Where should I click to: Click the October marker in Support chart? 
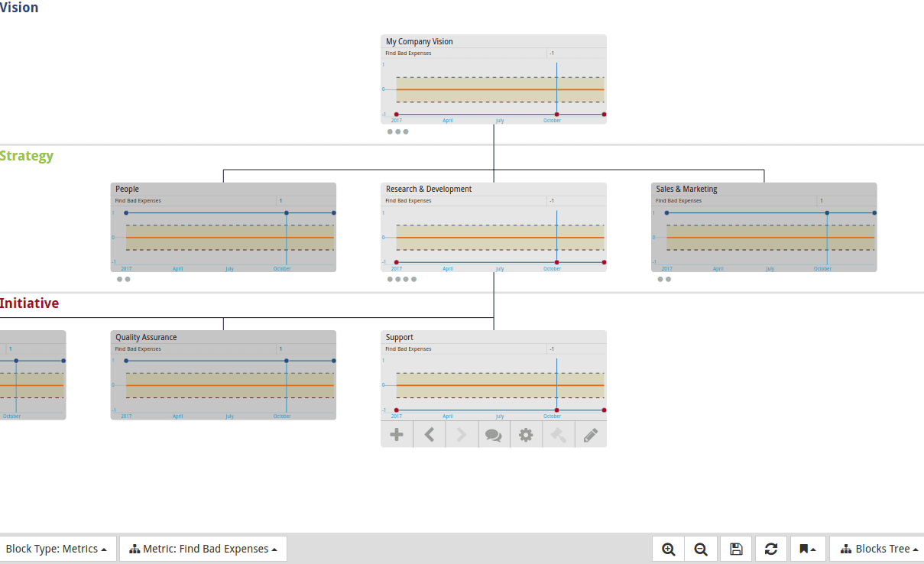click(556, 410)
